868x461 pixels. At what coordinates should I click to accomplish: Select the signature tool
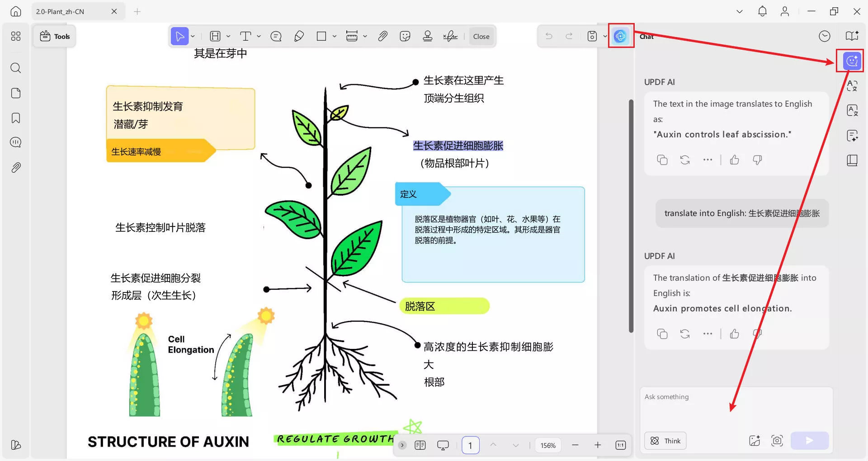[x=450, y=36]
